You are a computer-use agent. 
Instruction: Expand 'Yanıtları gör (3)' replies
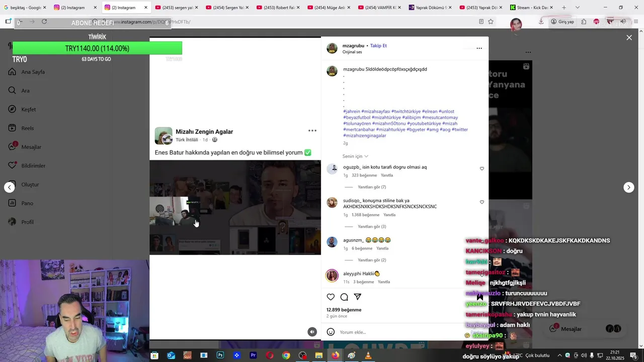pos(372,227)
